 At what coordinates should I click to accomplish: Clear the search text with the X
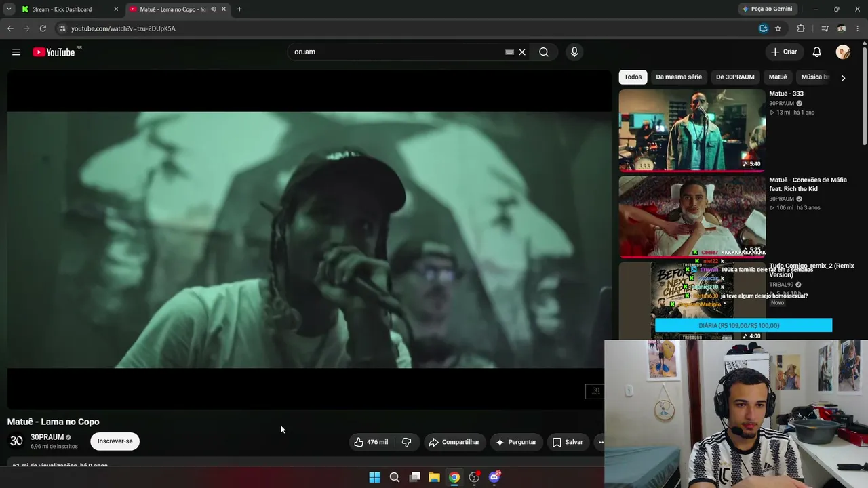pos(522,52)
